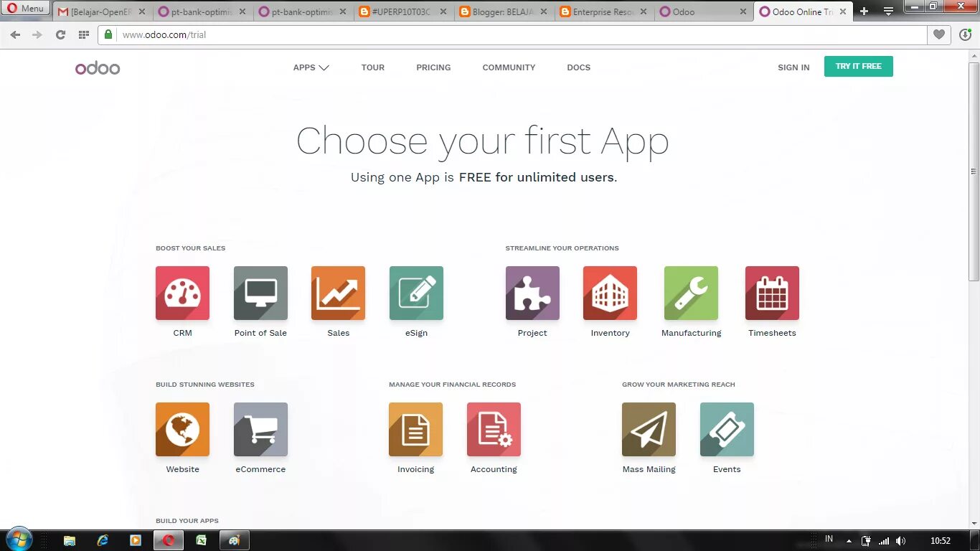The width and height of the screenshot is (980, 551).
Task: Click the volume icon in system tray
Action: point(901,541)
